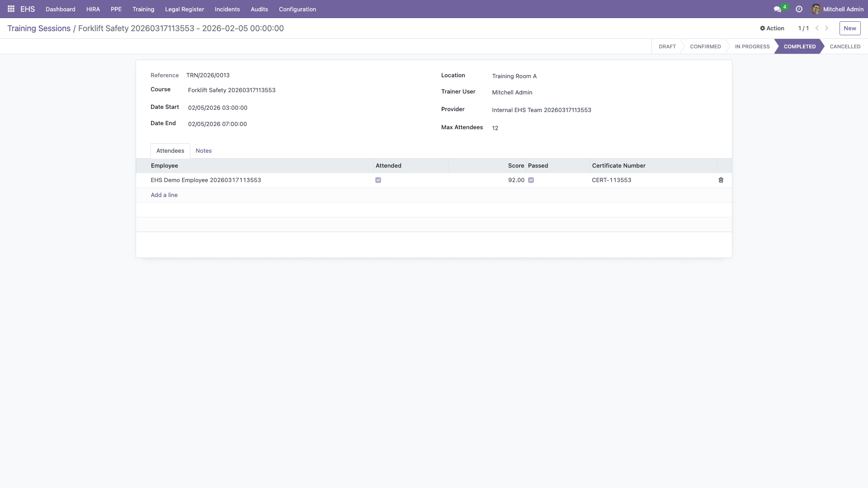Click the Action gear icon
The width and height of the screenshot is (868, 488).
point(763,28)
